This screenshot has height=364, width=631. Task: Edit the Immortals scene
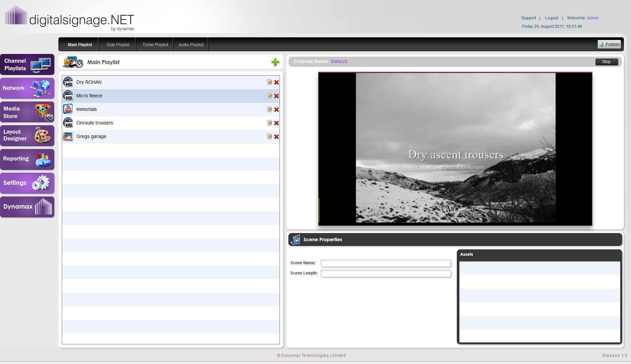(270, 109)
